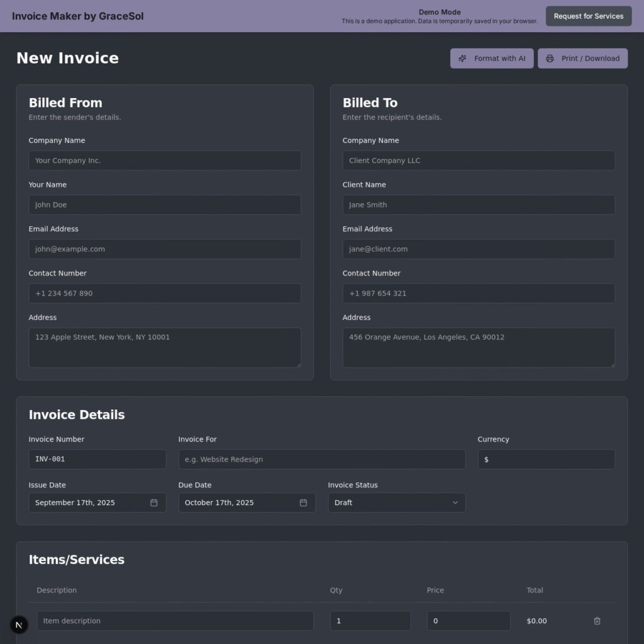Screen dimensions: 644x644
Task: Open the Due Date calendar icon
Action: 303,502
